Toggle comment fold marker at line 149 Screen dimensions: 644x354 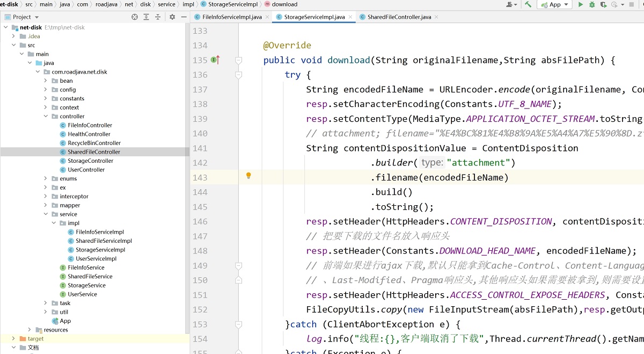[x=239, y=265]
